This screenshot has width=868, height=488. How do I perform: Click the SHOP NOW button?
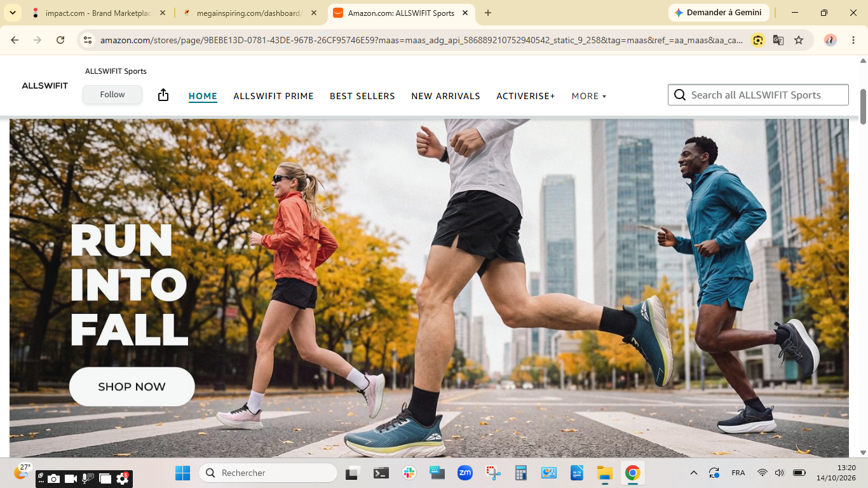[x=132, y=386]
